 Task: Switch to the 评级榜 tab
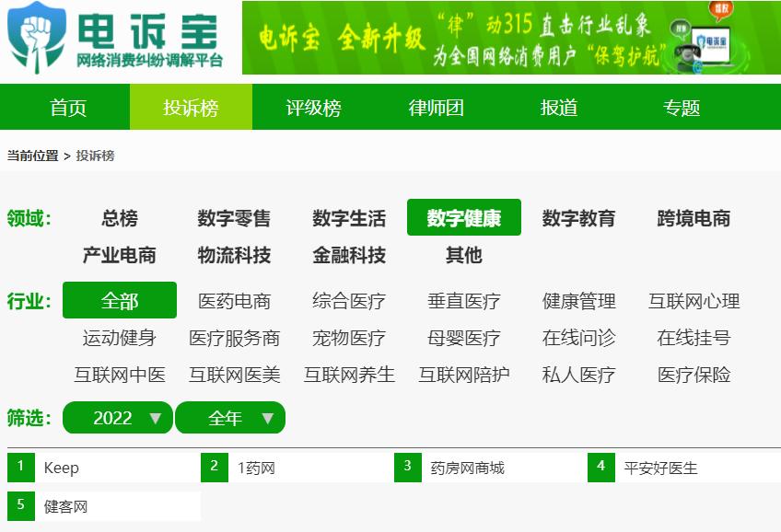(x=313, y=108)
